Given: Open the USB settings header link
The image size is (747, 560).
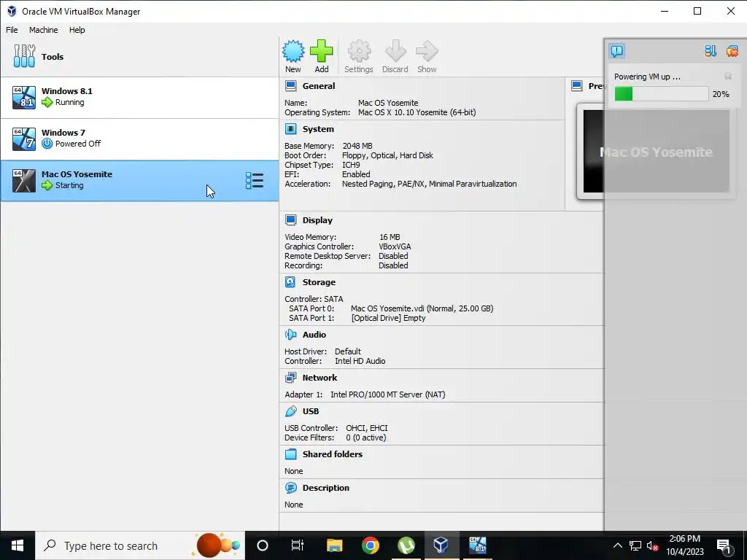Looking at the screenshot, I should click(x=311, y=411).
